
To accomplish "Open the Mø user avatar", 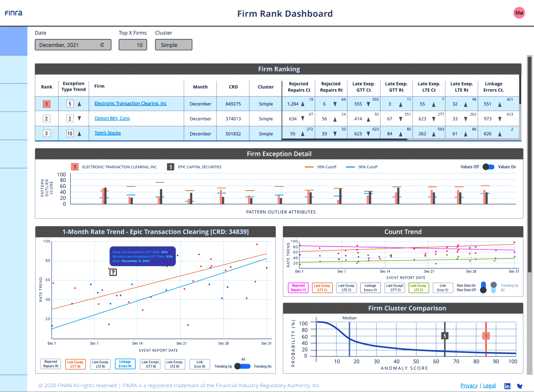I will (519, 13).
